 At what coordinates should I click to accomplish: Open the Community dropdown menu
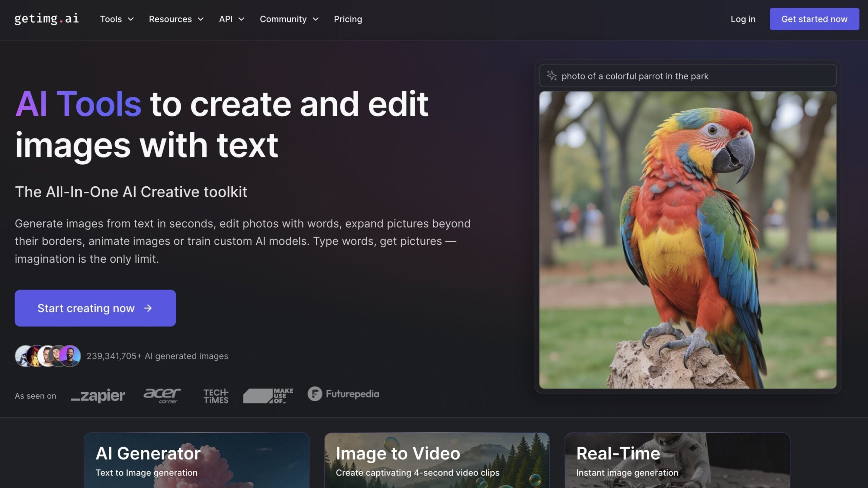pos(289,19)
